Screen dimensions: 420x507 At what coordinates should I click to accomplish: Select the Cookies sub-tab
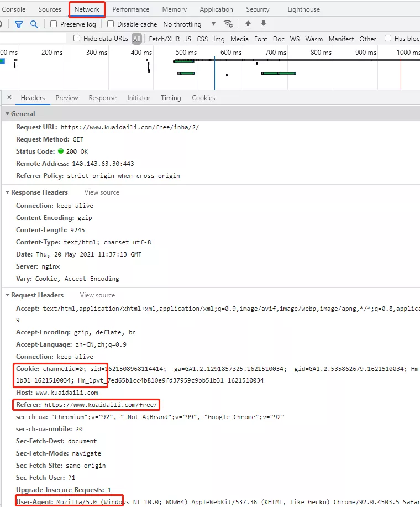click(203, 98)
